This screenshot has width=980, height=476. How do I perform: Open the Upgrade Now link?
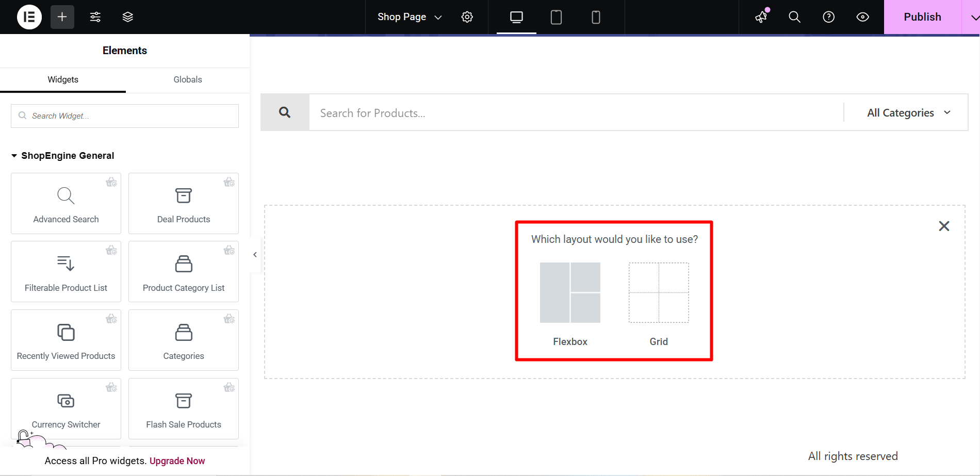click(177, 461)
